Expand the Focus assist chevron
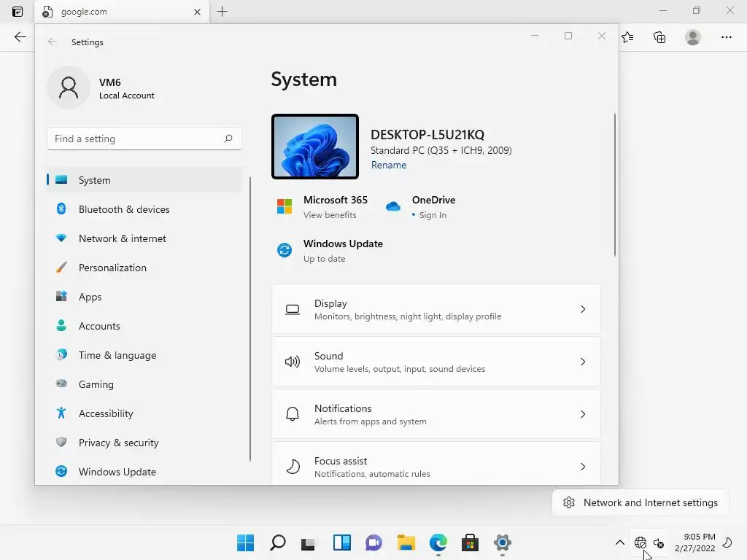The image size is (747, 560). (583, 466)
